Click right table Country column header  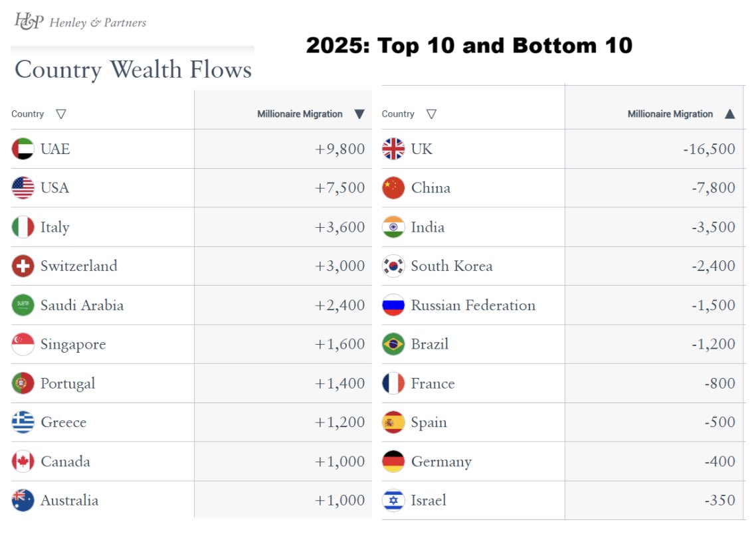(398, 114)
